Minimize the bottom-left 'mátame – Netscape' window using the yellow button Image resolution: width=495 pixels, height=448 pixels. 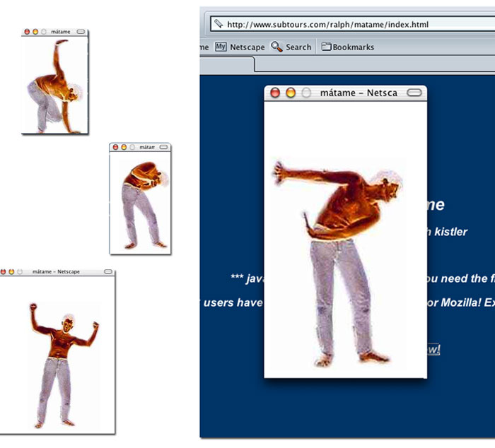(x=11, y=271)
